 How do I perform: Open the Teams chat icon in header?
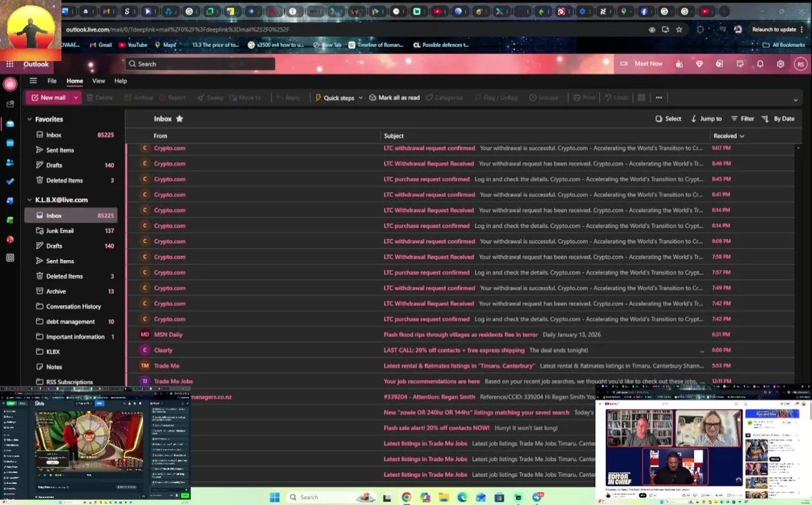pyautogui.click(x=679, y=64)
